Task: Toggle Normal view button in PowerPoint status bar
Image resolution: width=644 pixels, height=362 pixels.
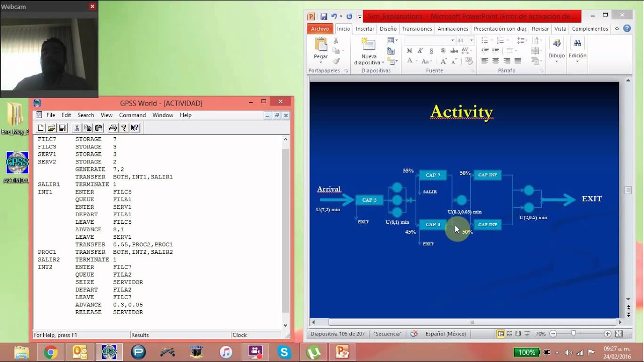Action: [x=501, y=334]
